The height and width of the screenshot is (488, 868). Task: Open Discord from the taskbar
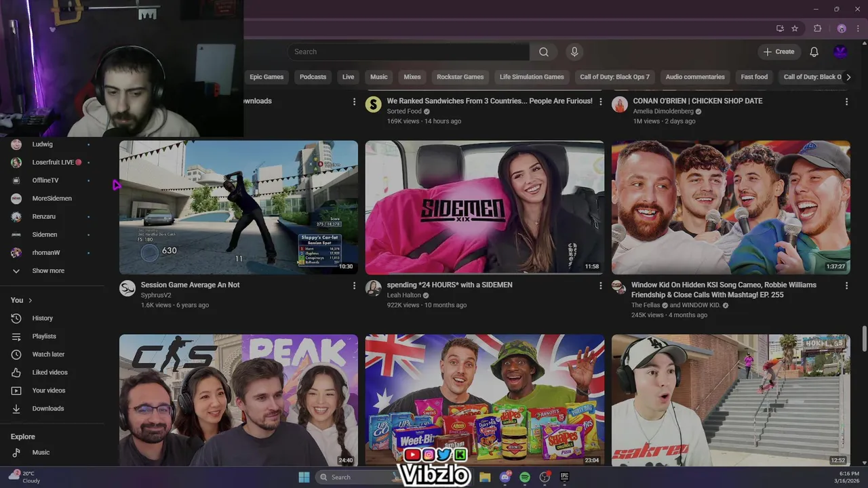click(505, 477)
